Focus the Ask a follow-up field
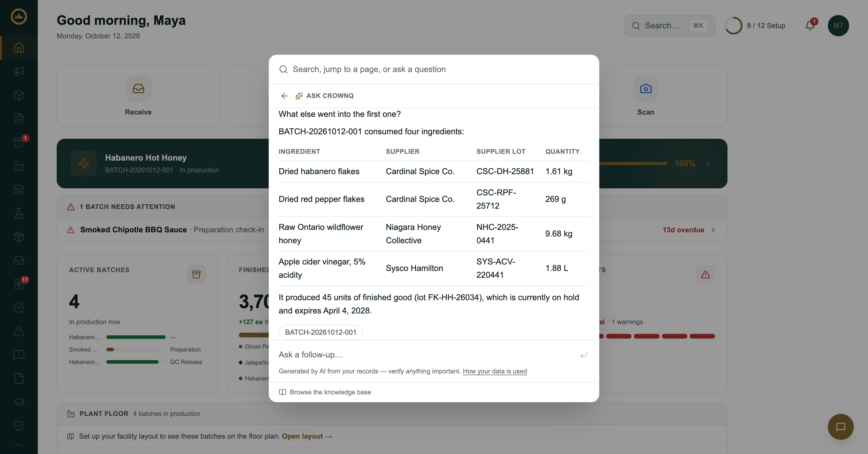 427,355
